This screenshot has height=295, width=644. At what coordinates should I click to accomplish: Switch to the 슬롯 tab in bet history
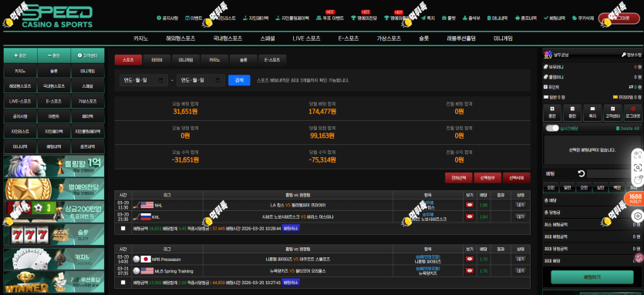pyautogui.click(x=244, y=60)
